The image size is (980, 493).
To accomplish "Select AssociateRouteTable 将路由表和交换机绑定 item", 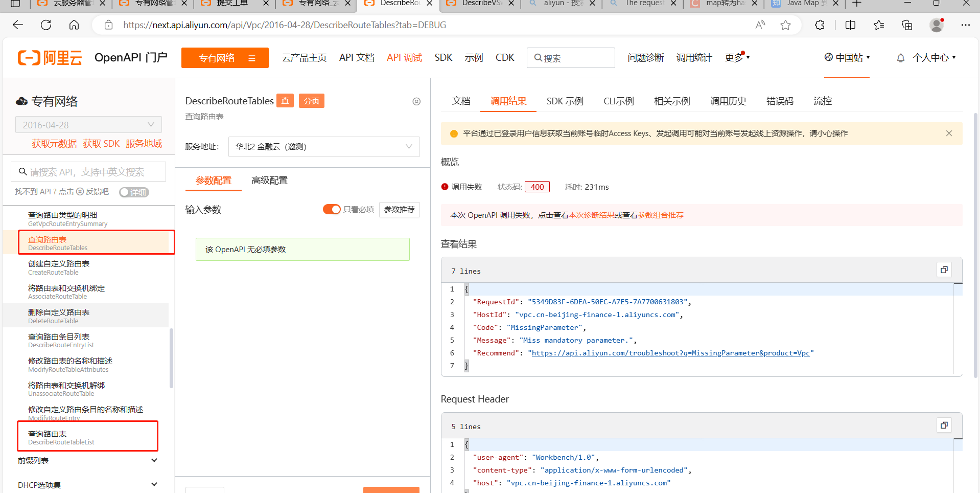I will point(86,292).
